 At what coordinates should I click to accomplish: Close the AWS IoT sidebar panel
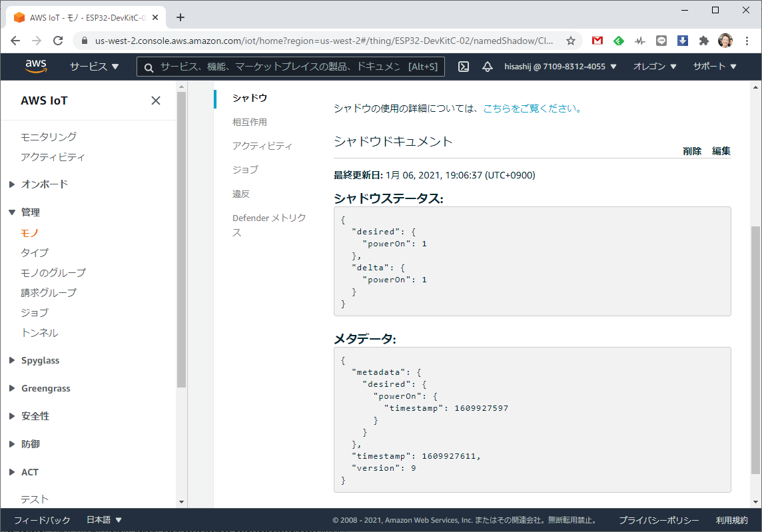tap(155, 101)
